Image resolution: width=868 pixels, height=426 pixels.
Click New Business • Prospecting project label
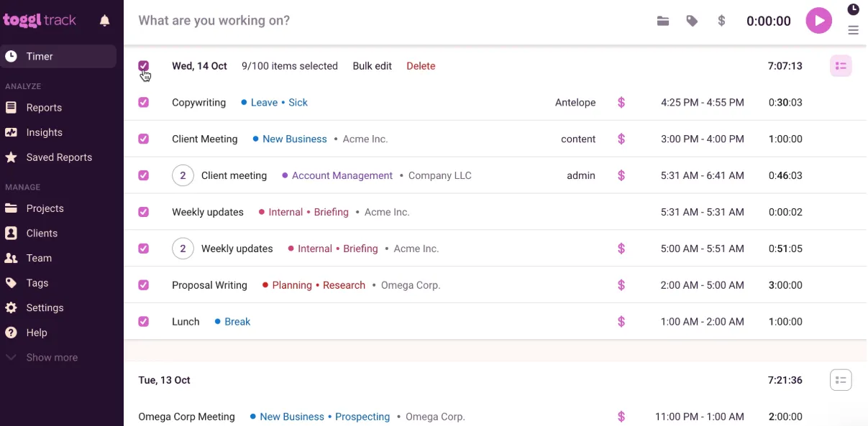pyautogui.click(x=320, y=417)
